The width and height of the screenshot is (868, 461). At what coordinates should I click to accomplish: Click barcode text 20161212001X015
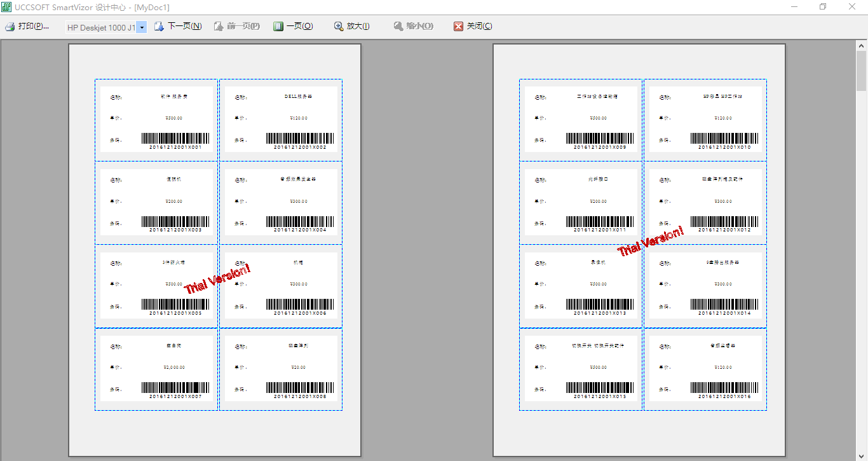click(600, 397)
